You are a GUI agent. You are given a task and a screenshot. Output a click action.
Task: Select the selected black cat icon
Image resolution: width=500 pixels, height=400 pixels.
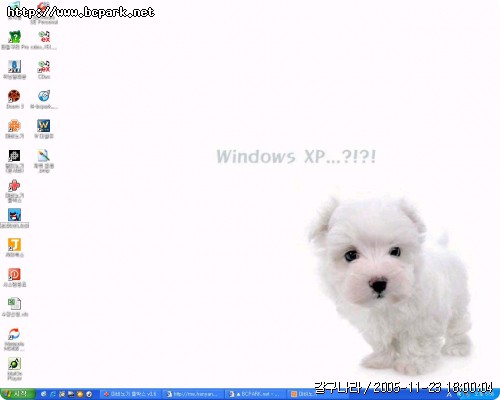(14, 215)
